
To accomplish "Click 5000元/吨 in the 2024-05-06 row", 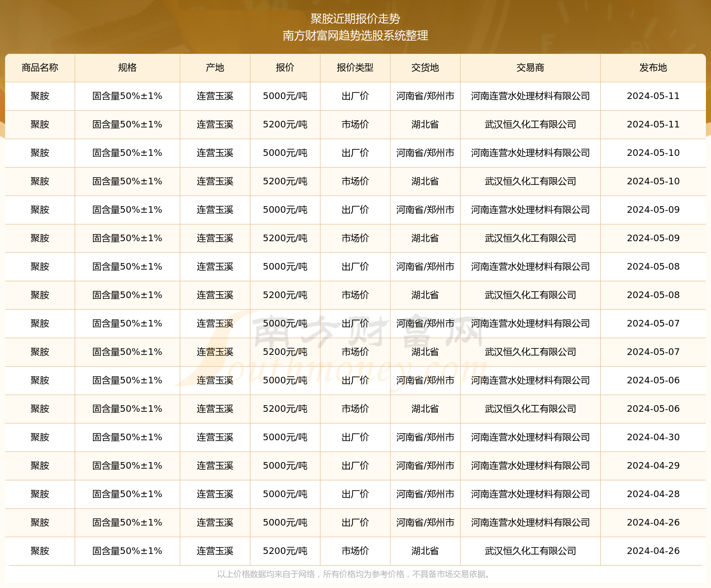I will click(285, 380).
